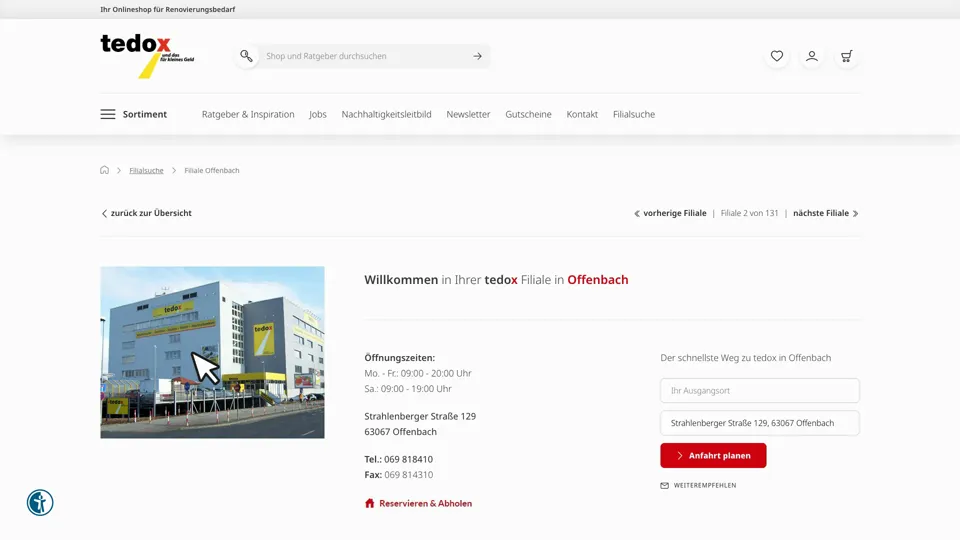Screen dimensions: 960x540
Task: Click the WEITEREMPFEHLEN link text
Action: pos(705,486)
